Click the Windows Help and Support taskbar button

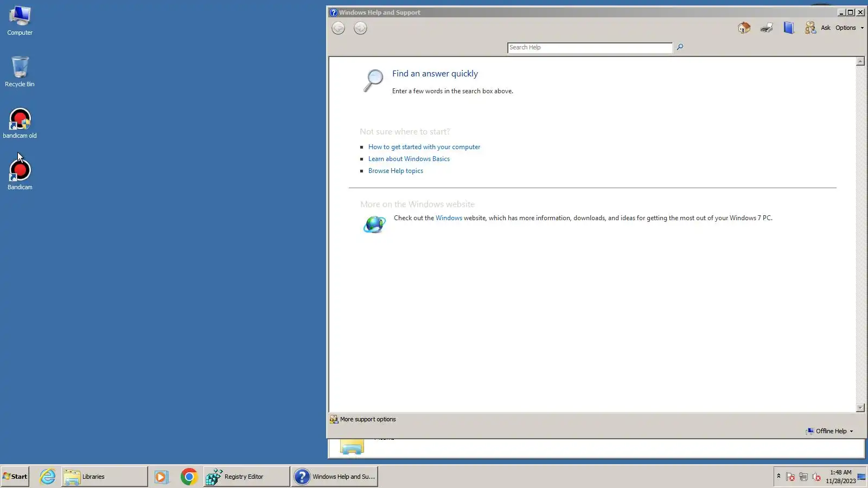click(x=334, y=477)
